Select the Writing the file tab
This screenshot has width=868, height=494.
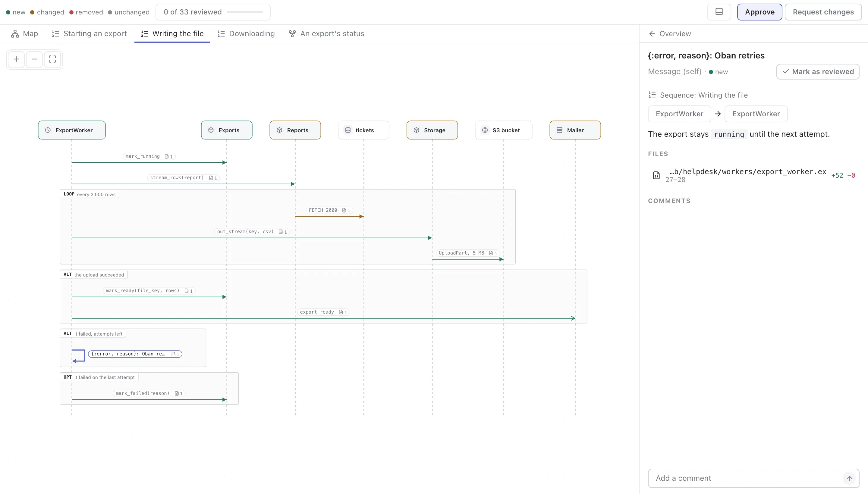pos(172,34)
